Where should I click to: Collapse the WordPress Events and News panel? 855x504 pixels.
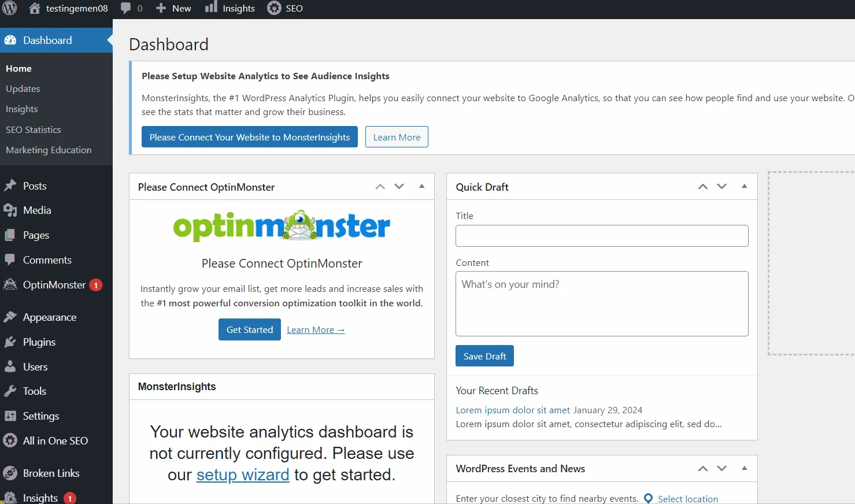click(744, 468)
